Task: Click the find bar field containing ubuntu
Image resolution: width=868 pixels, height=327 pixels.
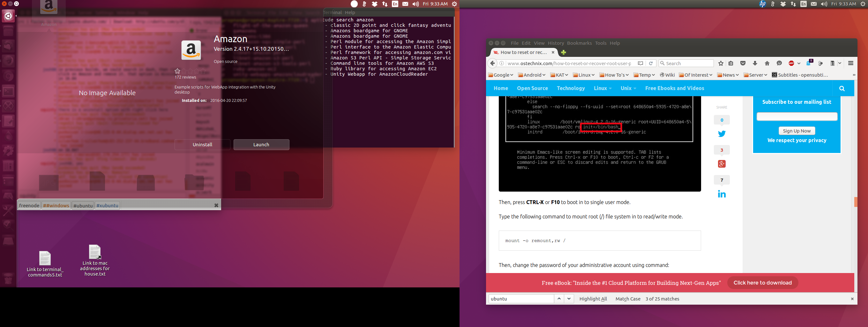Action: (x=521, y=299)
